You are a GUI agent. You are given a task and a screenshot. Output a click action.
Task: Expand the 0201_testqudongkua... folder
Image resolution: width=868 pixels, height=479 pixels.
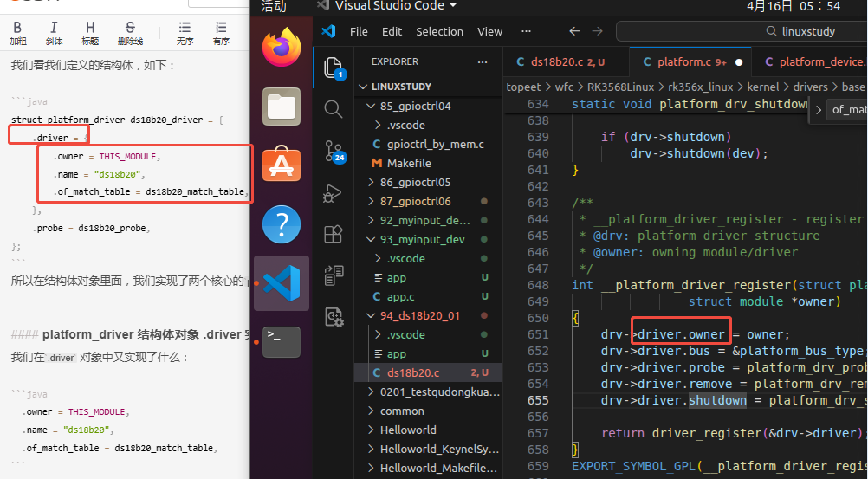(x=429, y=392)
